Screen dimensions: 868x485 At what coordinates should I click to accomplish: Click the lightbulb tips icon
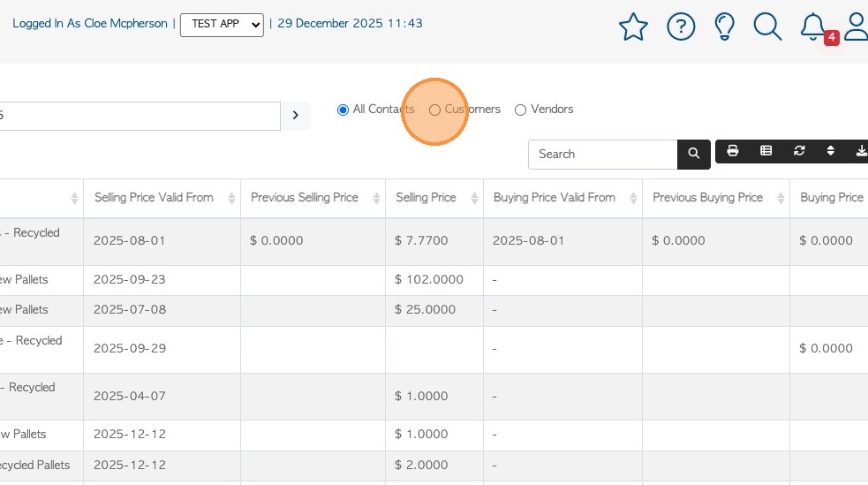(x=724, y=27)
